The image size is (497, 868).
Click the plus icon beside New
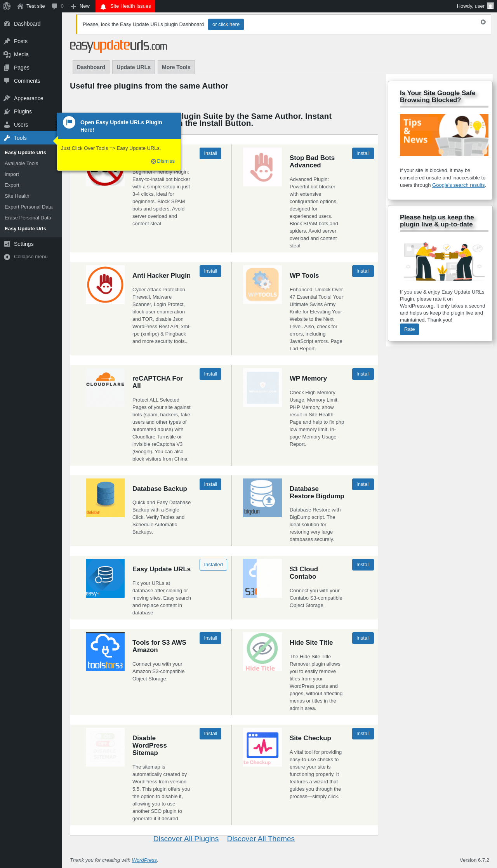click(73, 6)
